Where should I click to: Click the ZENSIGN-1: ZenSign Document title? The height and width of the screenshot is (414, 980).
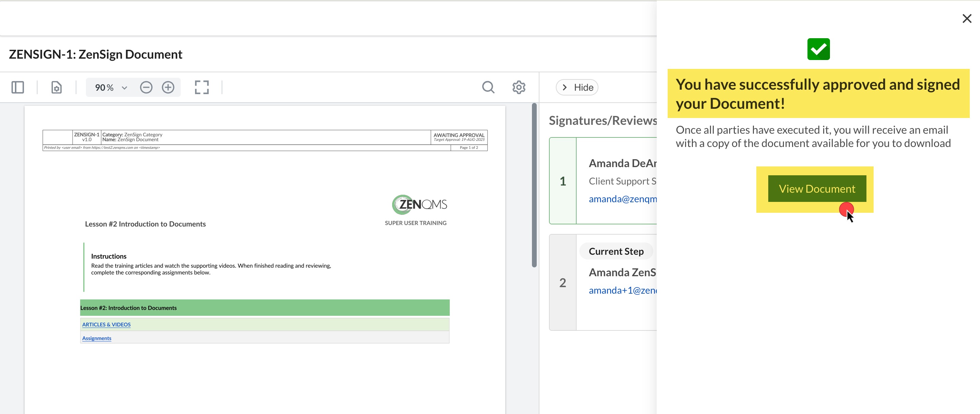click(95, 55)
